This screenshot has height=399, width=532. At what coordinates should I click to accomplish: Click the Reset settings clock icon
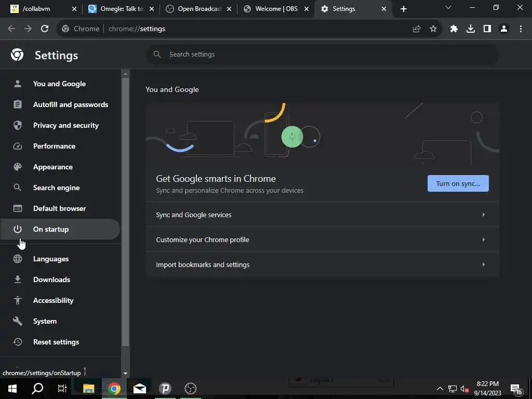(18, 342)
